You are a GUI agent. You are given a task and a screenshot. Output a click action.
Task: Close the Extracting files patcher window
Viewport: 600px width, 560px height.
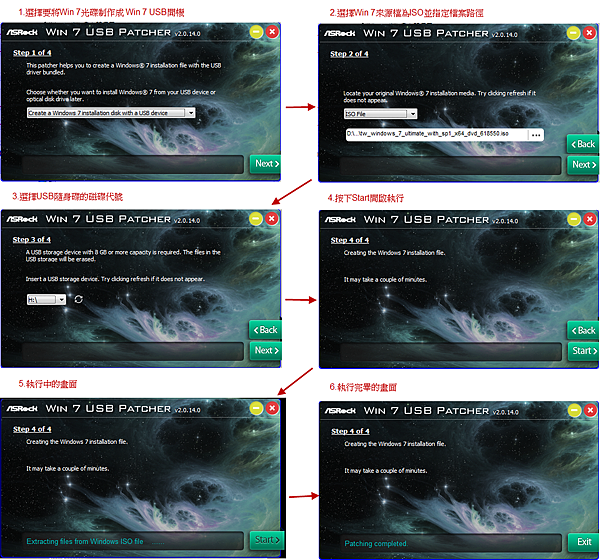pyautogui.click(x=272, y=408)
